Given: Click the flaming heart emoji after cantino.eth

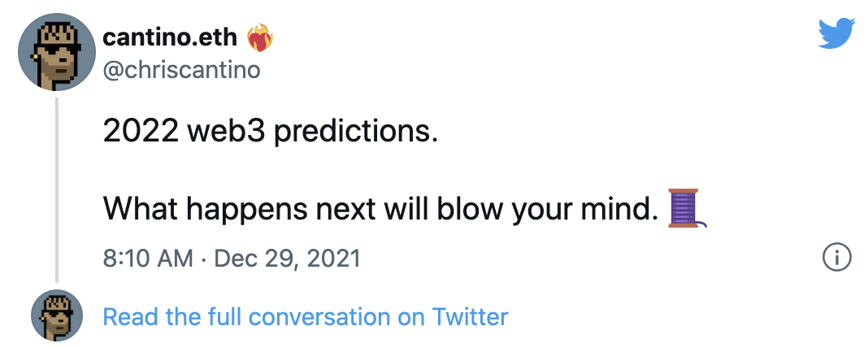Looking at the screenshot, I should tap(260, 37).
